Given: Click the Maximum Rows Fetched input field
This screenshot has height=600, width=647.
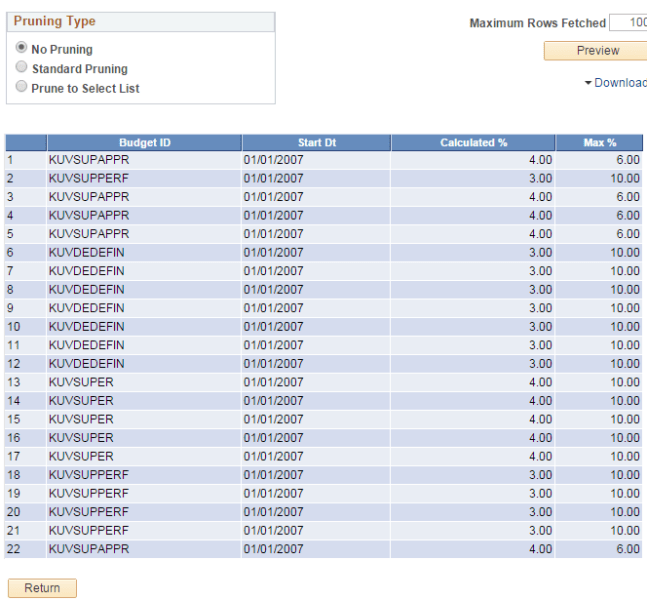Looking at the screenshot, I should [x=627, y=23].
